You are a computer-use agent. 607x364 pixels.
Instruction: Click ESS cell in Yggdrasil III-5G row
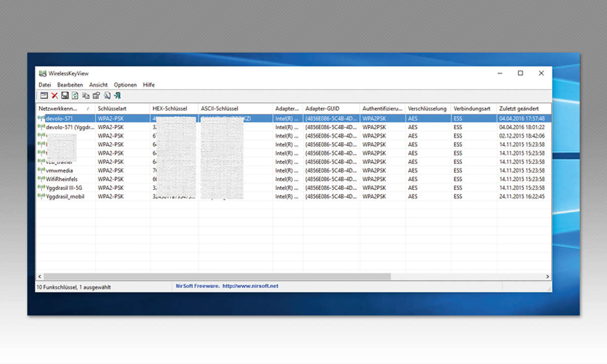(458, 188)
